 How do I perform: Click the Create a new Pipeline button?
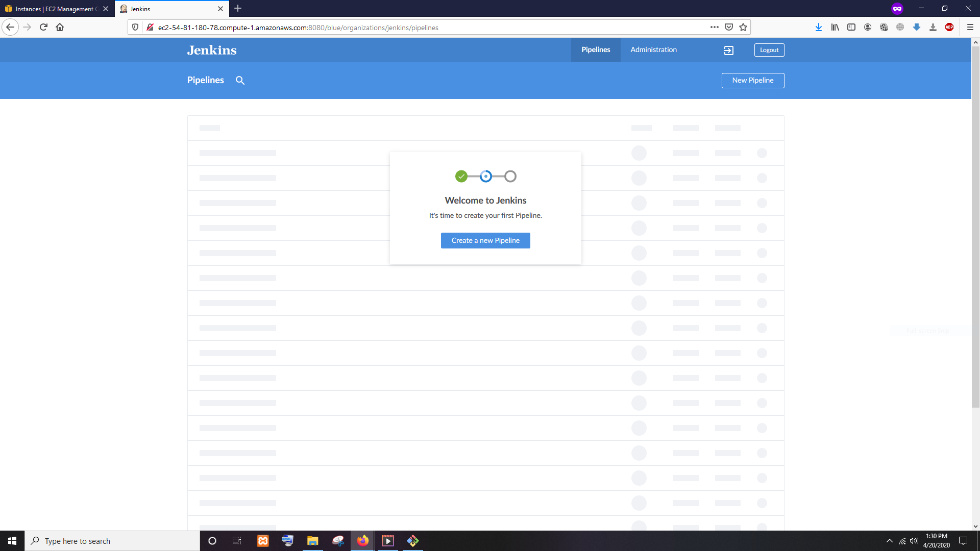pos(485,240)
